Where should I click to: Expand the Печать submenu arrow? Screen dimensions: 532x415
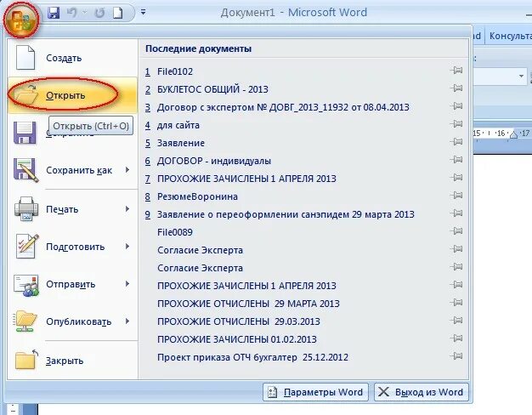click(127, 209)
